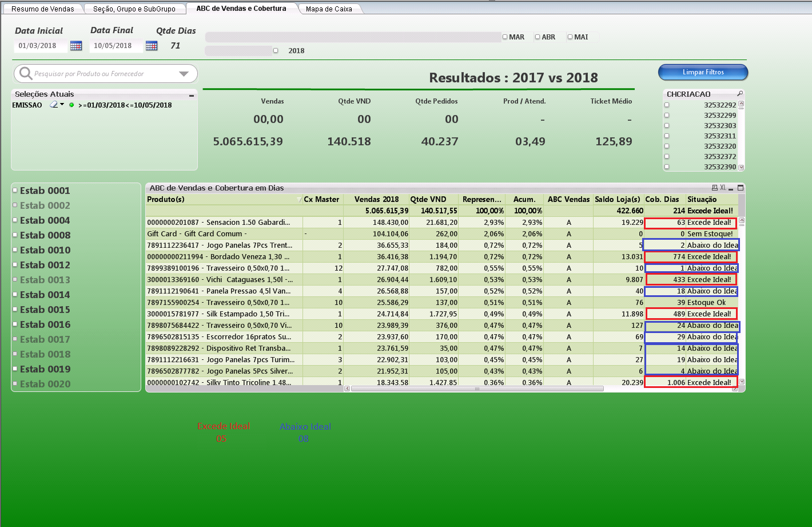812x527 pixels.
Task: Check the Estab 0004 checkbox
Action: [15, 220]
